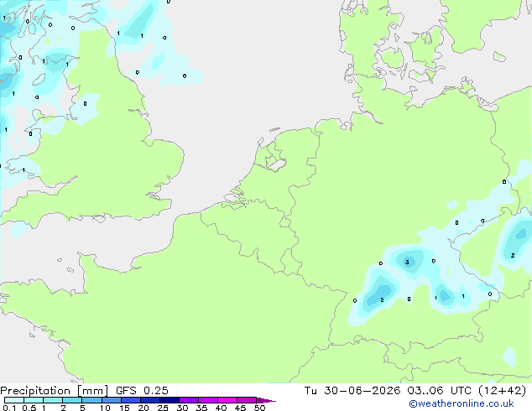Click the "15" legend scale label

(x=124, y=408)
